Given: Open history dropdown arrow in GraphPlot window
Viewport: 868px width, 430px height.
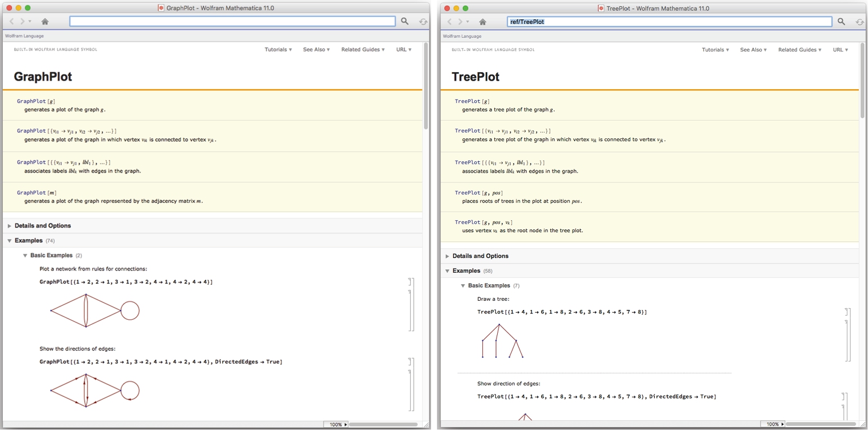Looking at the screenshot, I should tap(30, 22).
